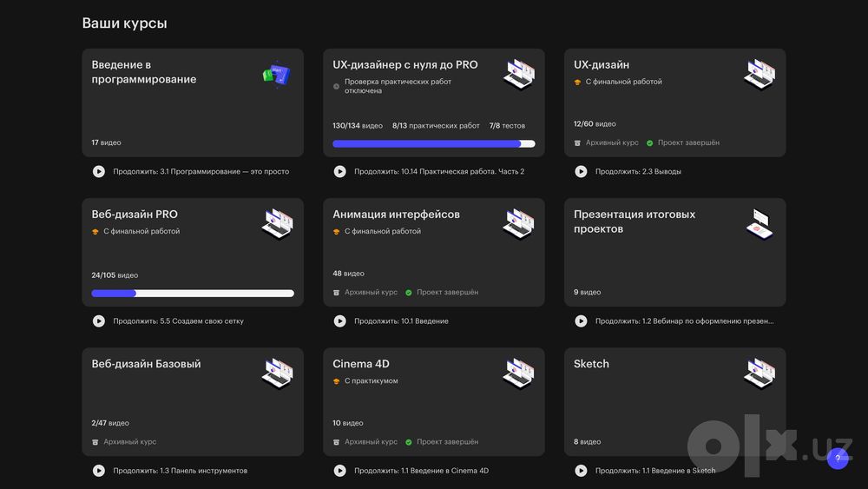
Task: Open Анимация интерфейсов course title
Action: click(397, 215)
